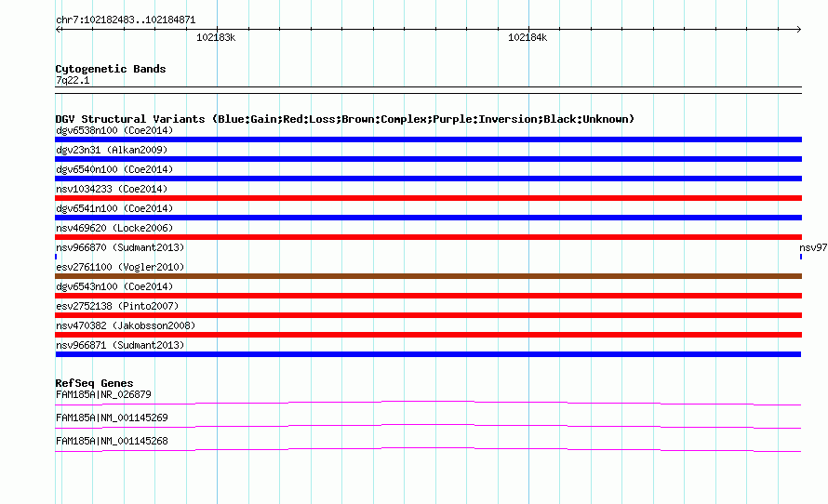Open gene label FAM185A|NM_001145269
The height and width of the screenshot is (504, 828).
112,418
